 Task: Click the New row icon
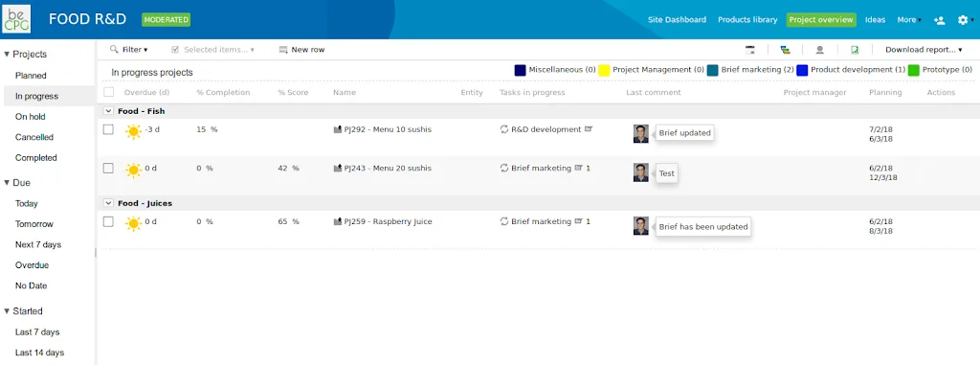[x=283, y=50]
